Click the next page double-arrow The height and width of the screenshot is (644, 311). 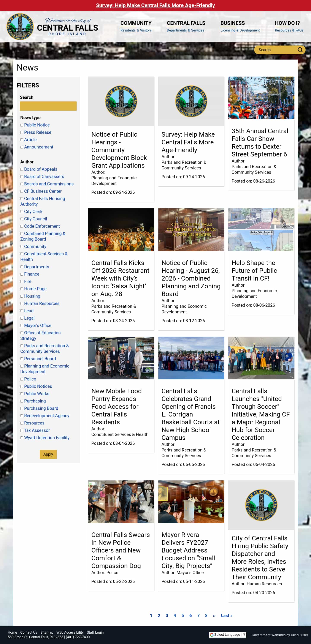[214, 616]
